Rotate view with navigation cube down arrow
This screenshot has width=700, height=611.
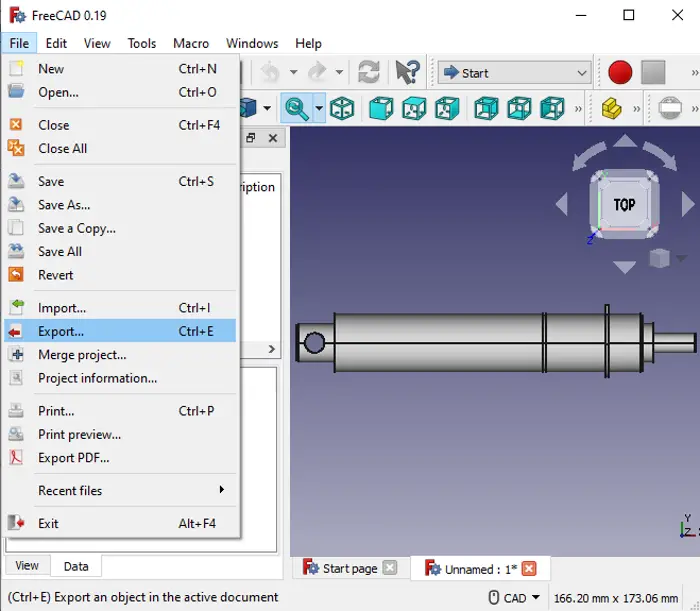tap(625, 267)
